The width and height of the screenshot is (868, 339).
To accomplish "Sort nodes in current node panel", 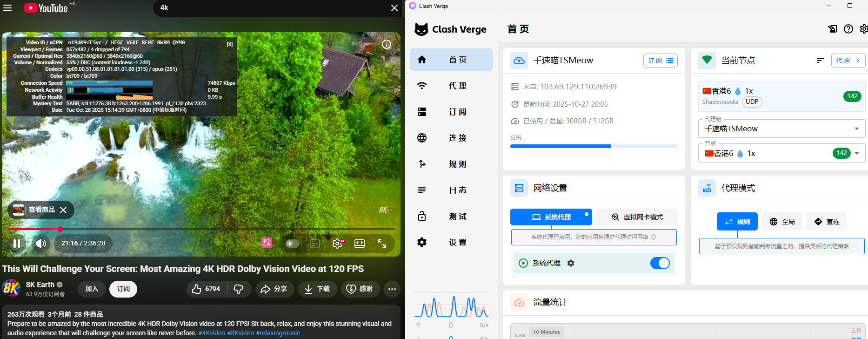I will coord(820,61).
